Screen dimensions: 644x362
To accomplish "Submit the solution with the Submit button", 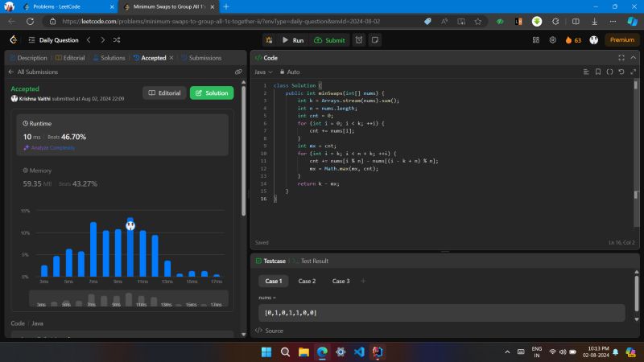I will (329, 39).
